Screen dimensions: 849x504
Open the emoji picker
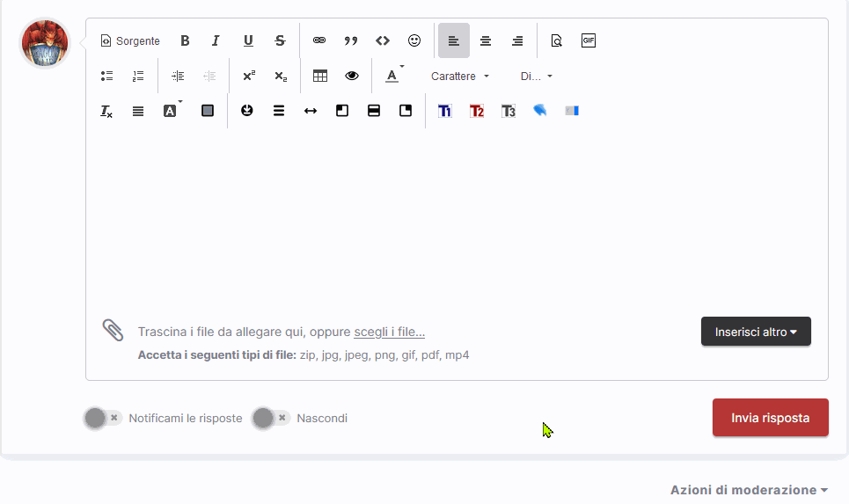414,40
